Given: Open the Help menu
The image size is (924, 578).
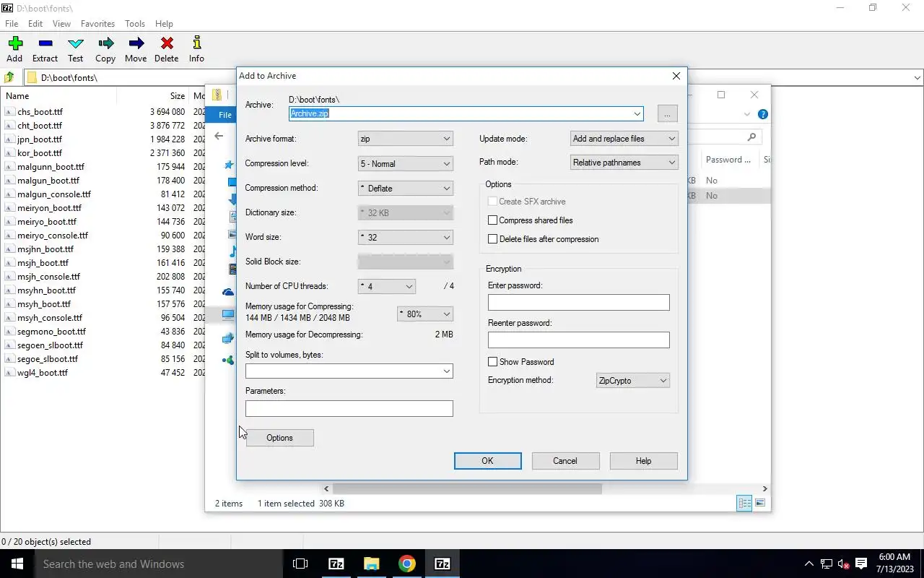Looking at the screenshot, I should pyautogui.click(x=164, y=24).
